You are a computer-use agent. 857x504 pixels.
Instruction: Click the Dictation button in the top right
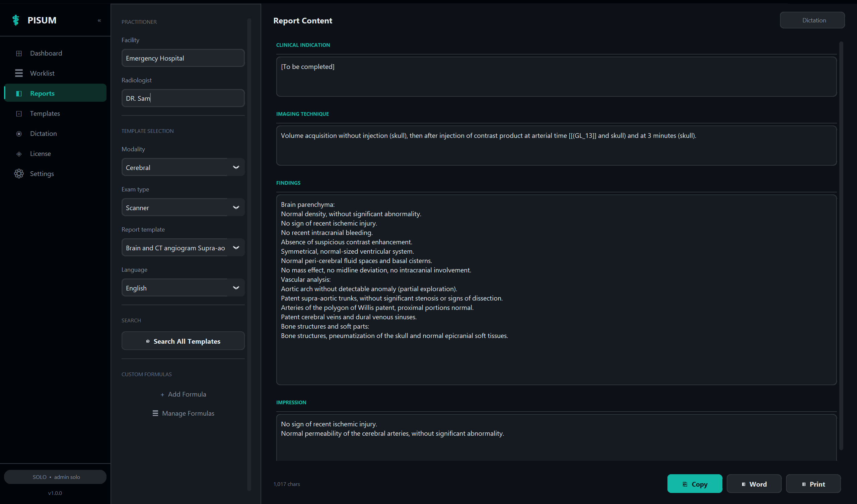[812, 20]
